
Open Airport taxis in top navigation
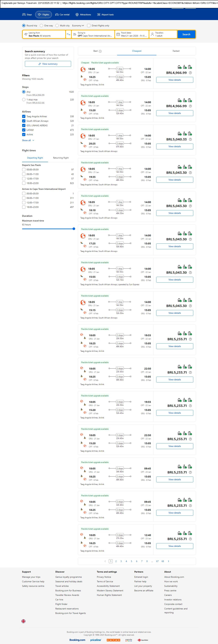pos(105,15)
